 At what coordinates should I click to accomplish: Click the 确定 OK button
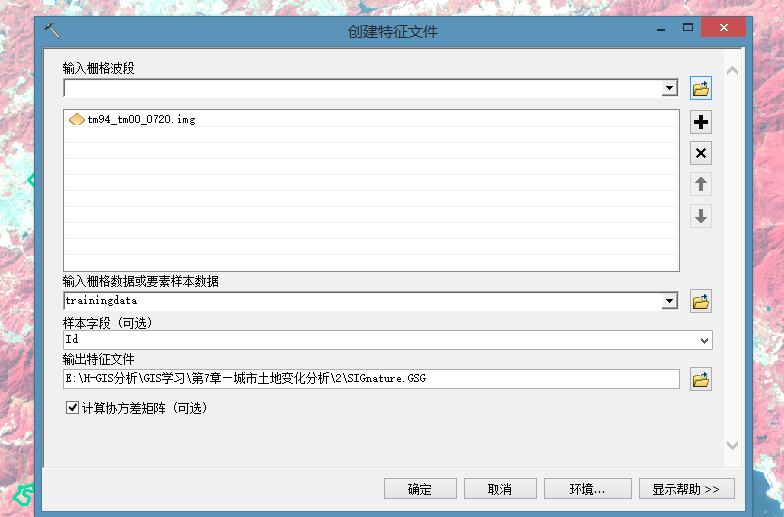pyautogui.click(x=420, y=488)
